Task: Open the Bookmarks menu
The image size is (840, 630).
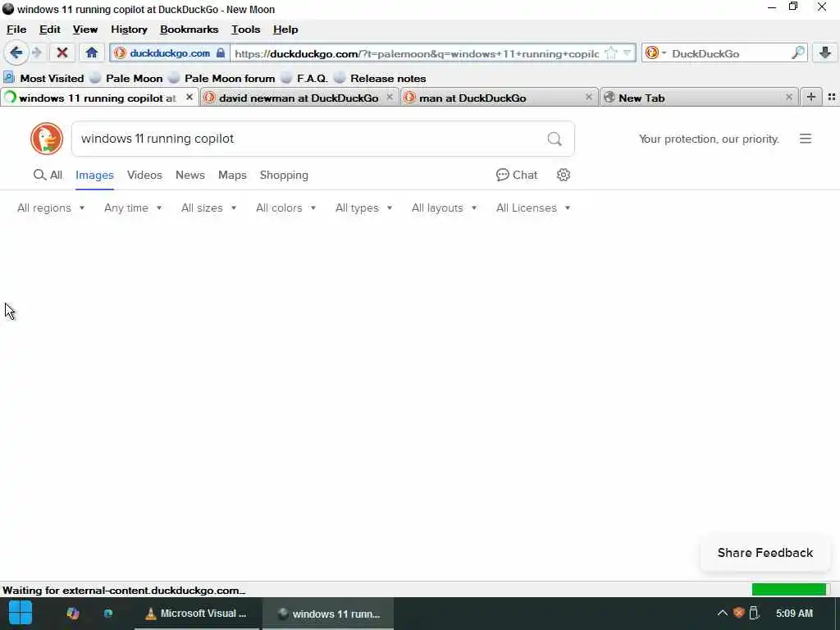Action: (x=189, y=30)
